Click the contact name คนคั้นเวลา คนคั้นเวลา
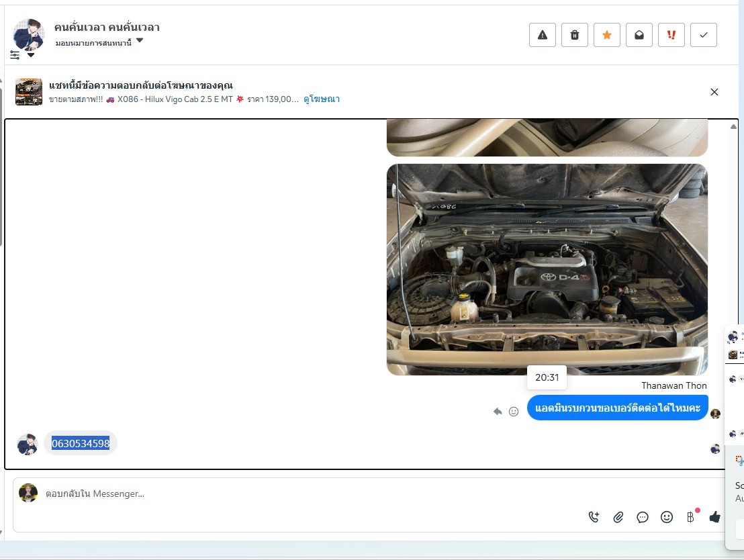Screen dimensions: 744x560 coord(107,28)
